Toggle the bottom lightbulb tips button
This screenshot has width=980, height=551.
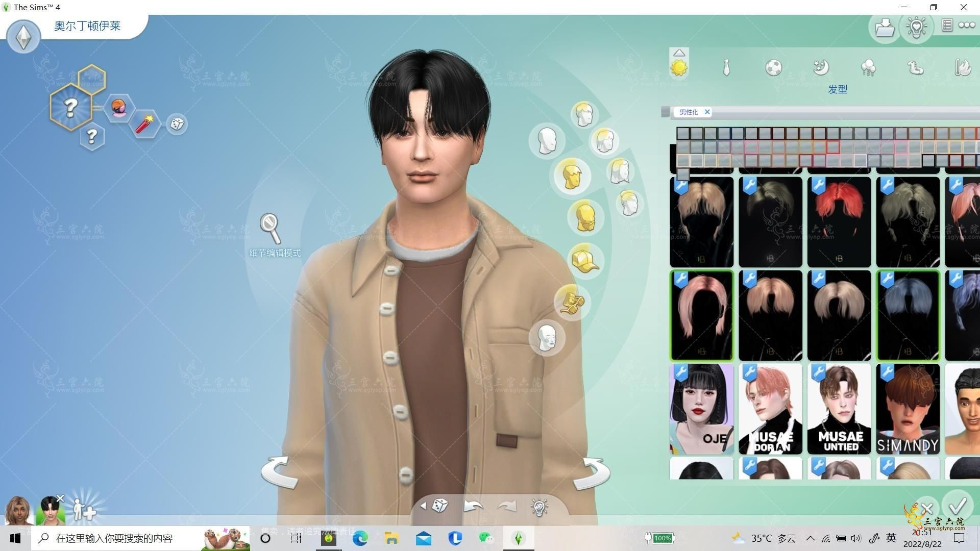pyautogui.click(x=539, y=507)
